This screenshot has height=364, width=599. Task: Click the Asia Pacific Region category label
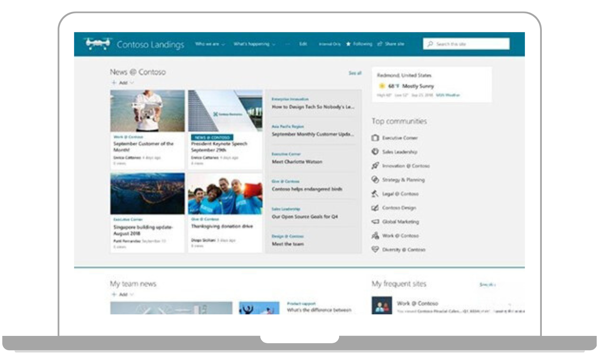point(288,126)
